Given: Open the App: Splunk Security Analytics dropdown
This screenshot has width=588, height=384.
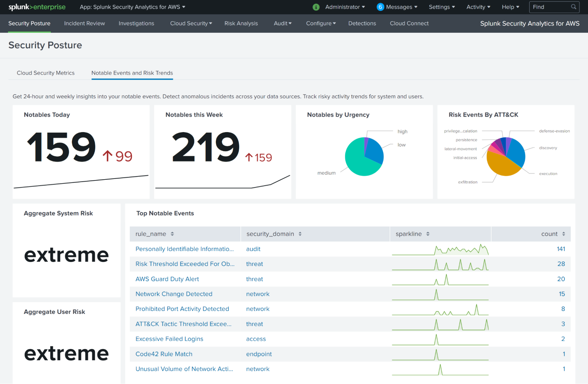Looking at the screenshot, I should click(132, 7).
